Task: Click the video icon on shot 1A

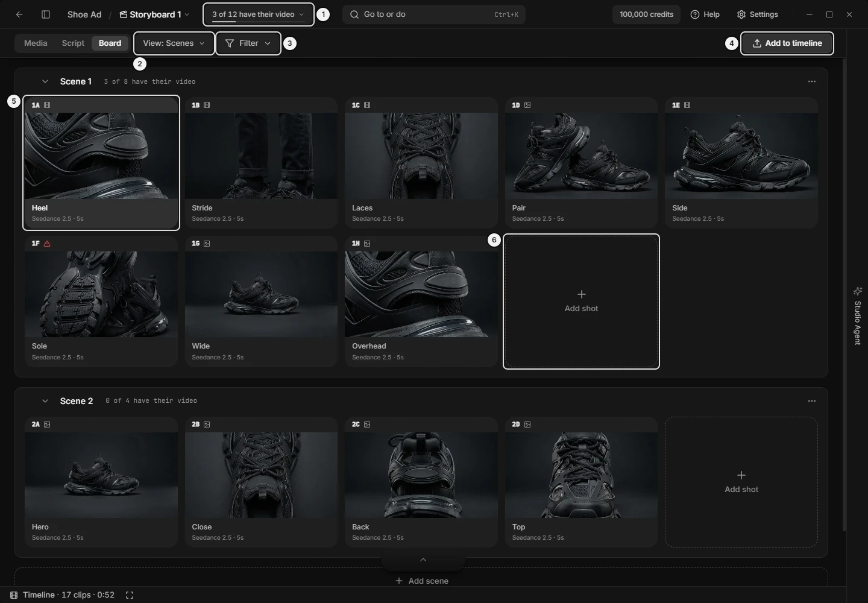Action: (x=47, y=105)
